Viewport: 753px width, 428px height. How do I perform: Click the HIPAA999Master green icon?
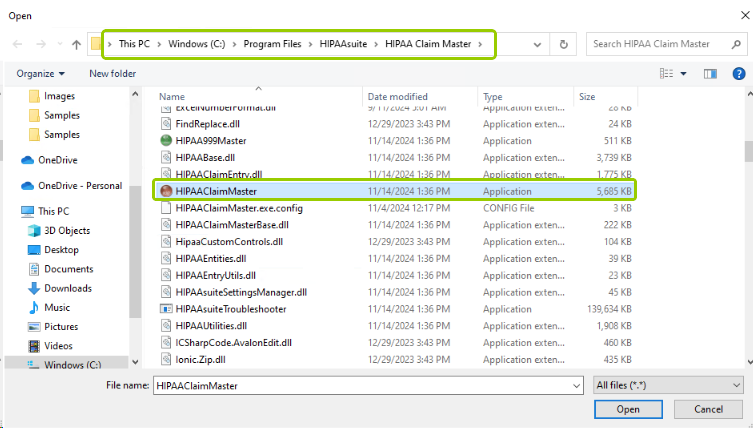click(x=166, y=141)
